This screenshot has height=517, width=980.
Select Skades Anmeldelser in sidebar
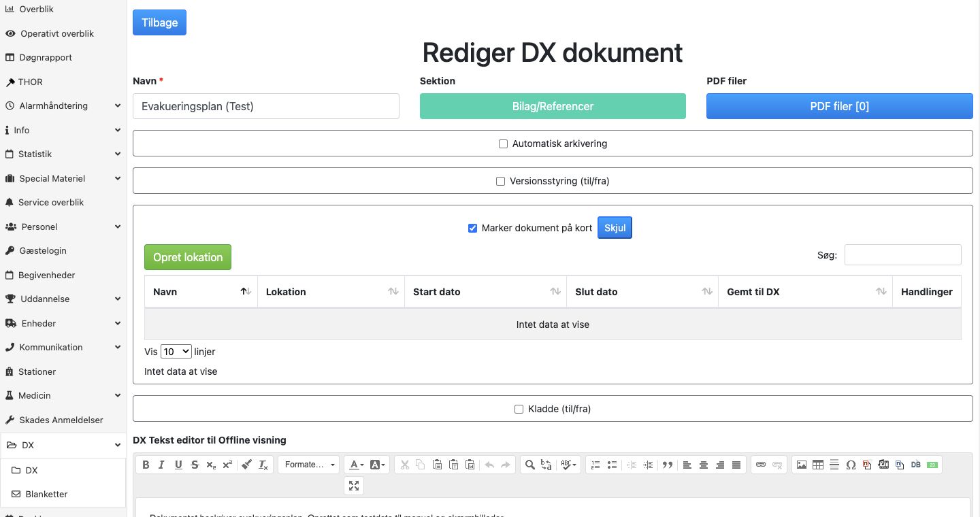pos(63,420)
